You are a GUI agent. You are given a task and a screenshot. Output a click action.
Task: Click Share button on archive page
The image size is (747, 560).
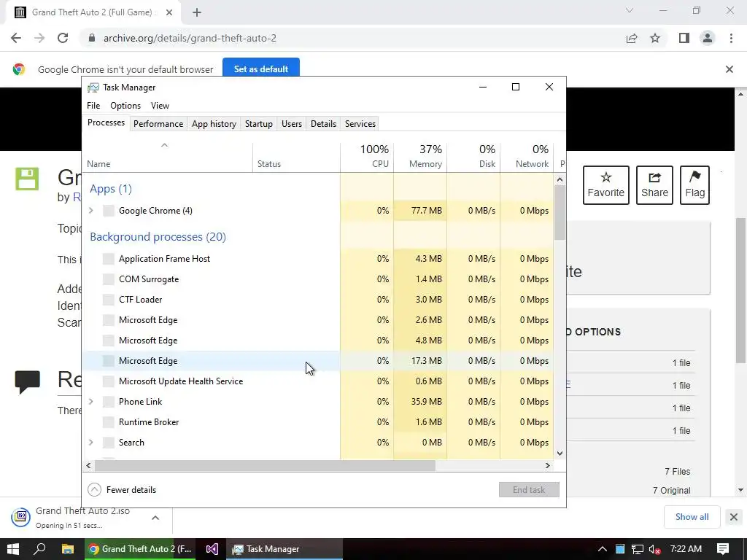coord(654,185)
